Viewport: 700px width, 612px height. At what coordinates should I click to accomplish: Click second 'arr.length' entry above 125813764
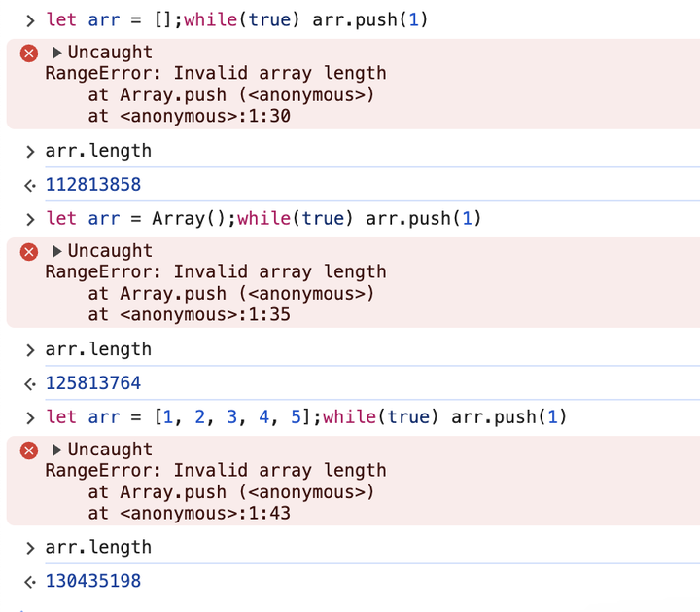coord(98,349)
